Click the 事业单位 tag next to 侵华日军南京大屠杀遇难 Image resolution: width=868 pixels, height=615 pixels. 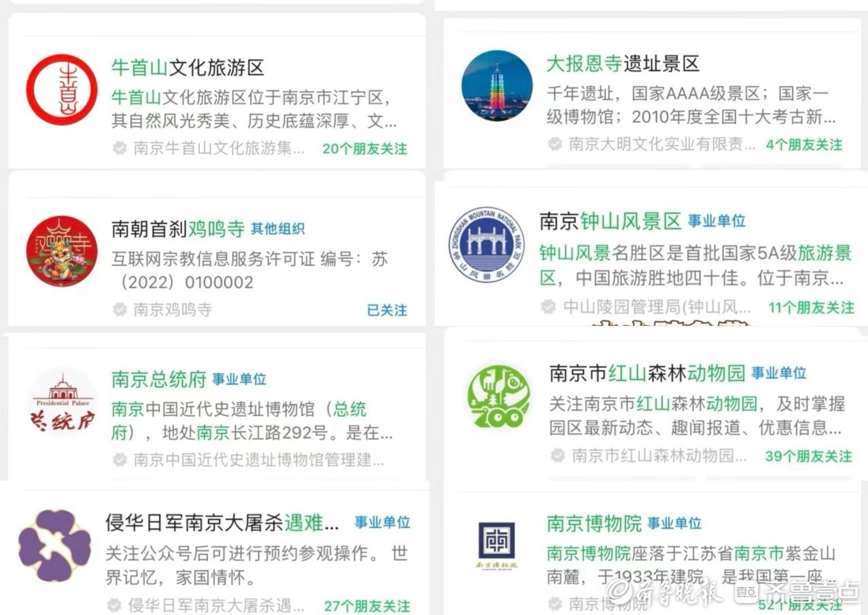[382, 522]
